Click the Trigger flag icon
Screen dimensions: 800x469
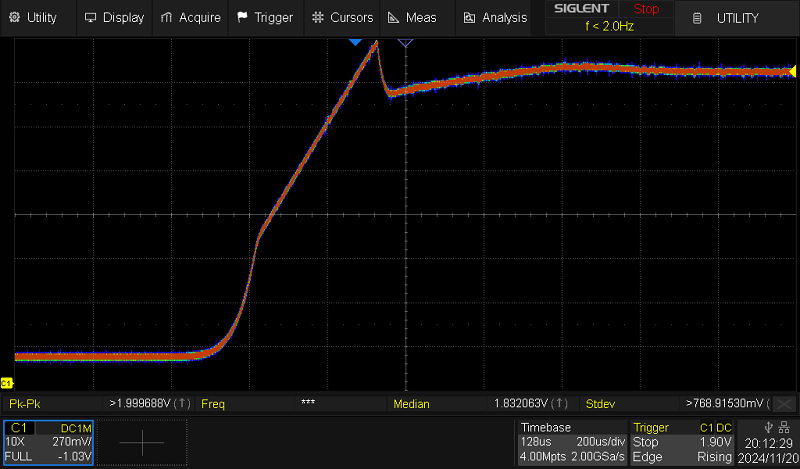click(243, 17)
